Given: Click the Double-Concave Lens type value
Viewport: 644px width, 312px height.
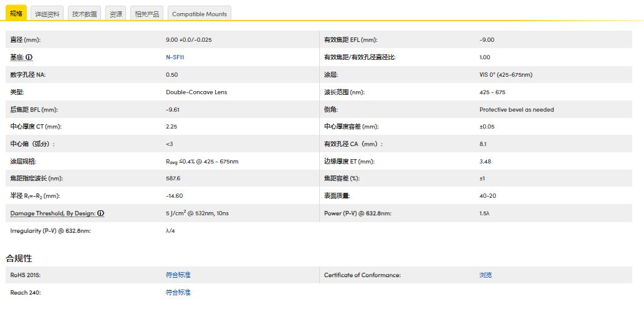Looking at the screenshot, I should (196, 92).
